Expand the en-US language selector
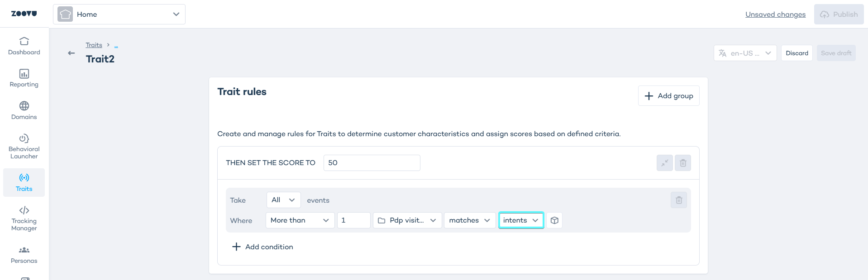Image resolution: width=868 pixels, height=280 pixels. pos(744,53)
